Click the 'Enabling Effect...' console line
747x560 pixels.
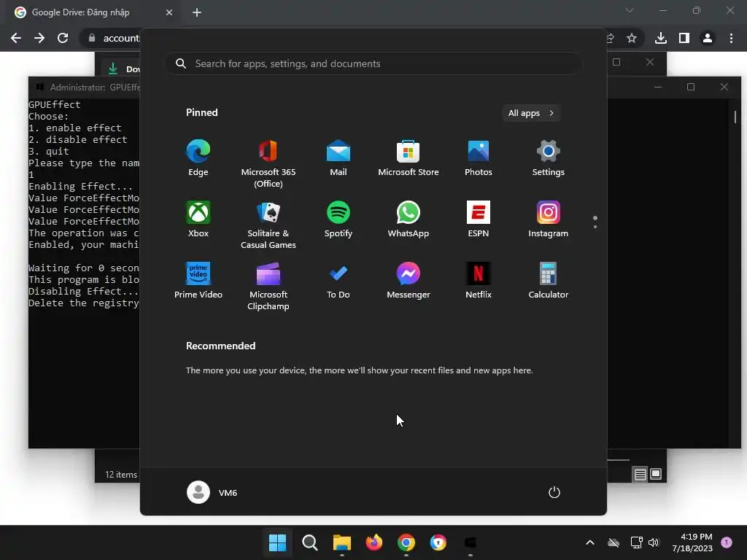(x=80, y=186)
